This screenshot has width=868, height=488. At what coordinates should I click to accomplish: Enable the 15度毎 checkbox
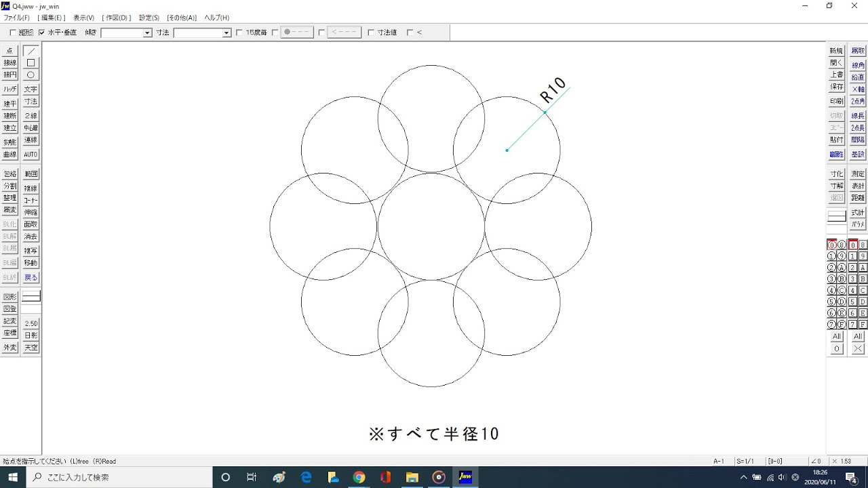coord(239,33)
